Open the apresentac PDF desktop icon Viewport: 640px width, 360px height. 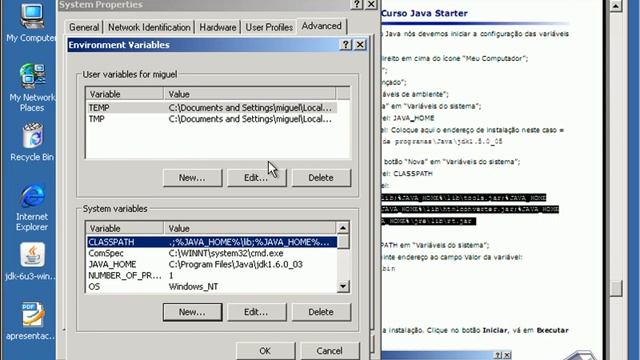pyautogui.click(x=32, y=321)
